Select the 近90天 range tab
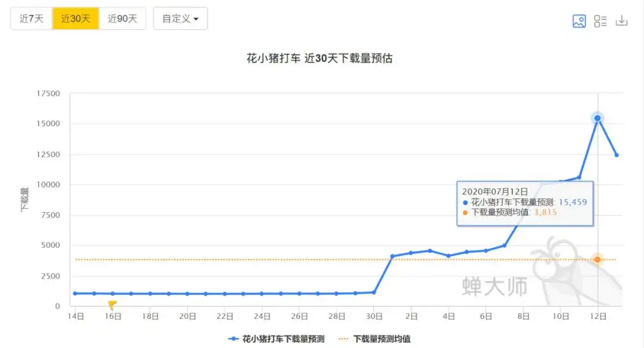This screenshot has width=644, height=348. point(122,18)
